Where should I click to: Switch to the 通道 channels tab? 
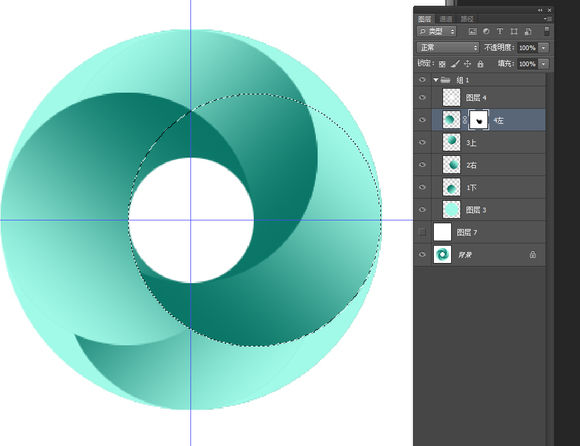click(446, 19)
